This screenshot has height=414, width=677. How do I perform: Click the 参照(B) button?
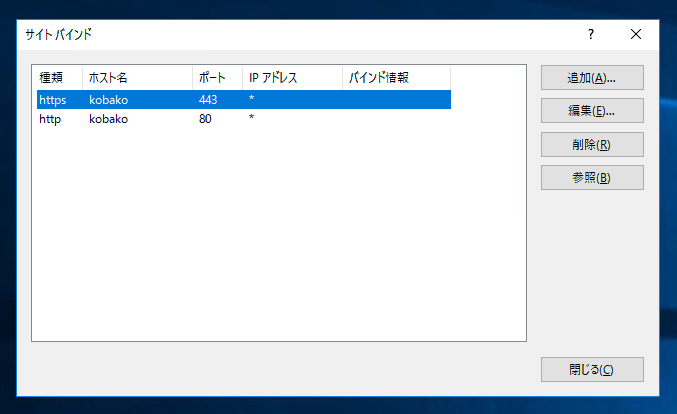pyautogui.click(x=592, y=177)
